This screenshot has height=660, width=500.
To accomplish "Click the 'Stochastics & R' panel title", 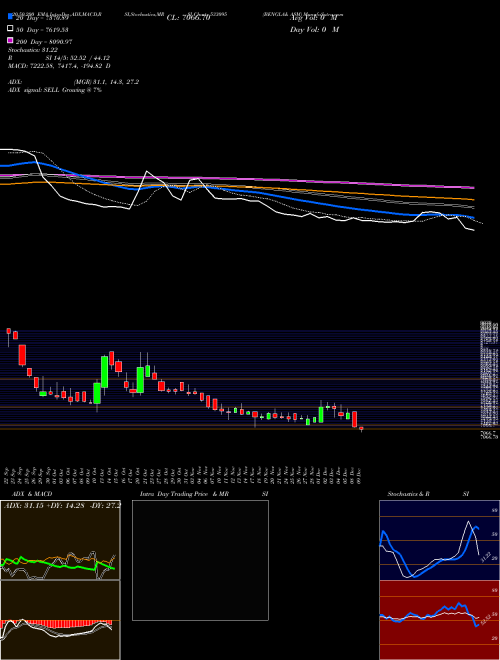I will coord(408,494).
